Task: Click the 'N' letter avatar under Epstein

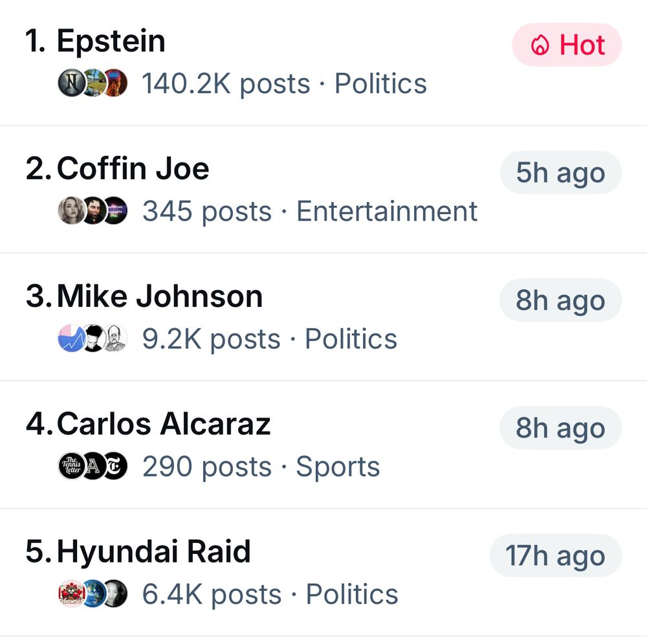Action: tap(70, 83)
